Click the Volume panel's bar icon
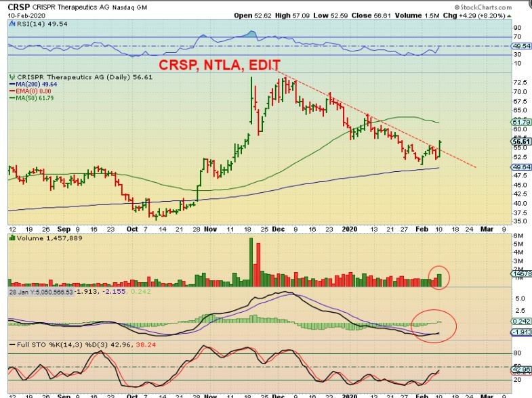 pos(13,238)
